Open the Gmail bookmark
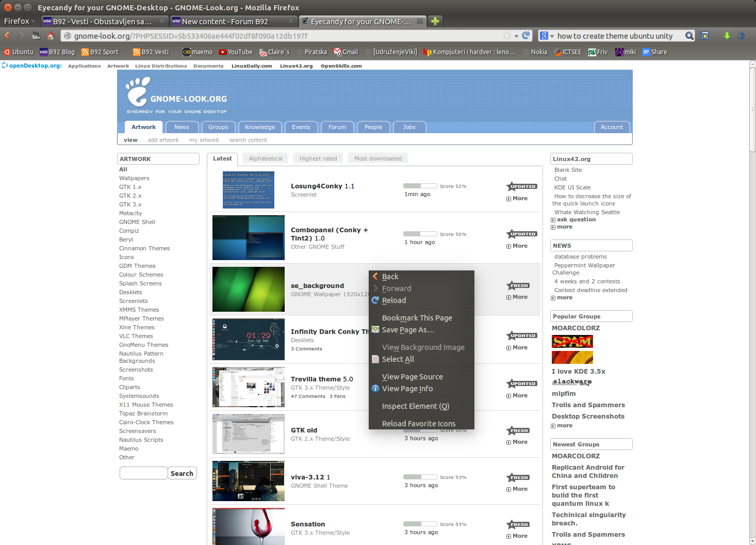This screenshot has width=756, height=545. click(346, 52)
